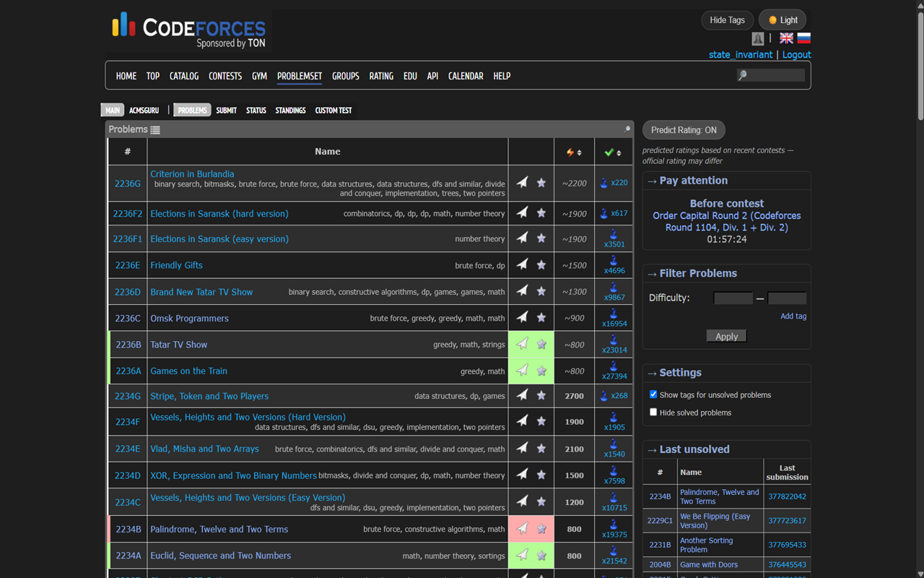
Task: Open submission 377822042
Action: click(x=787, y=496)
